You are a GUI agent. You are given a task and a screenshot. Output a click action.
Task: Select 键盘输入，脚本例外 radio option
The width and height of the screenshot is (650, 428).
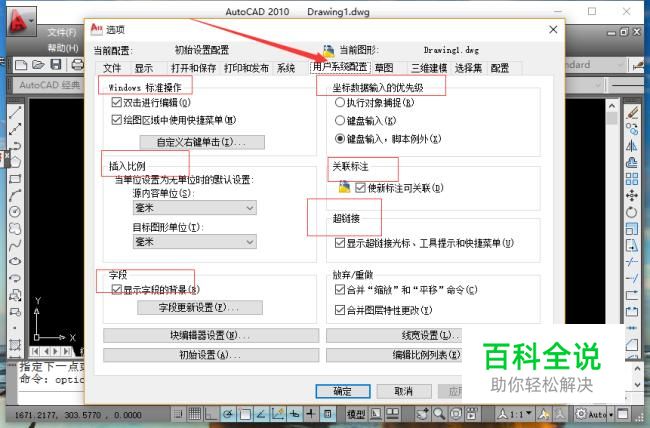340,139
